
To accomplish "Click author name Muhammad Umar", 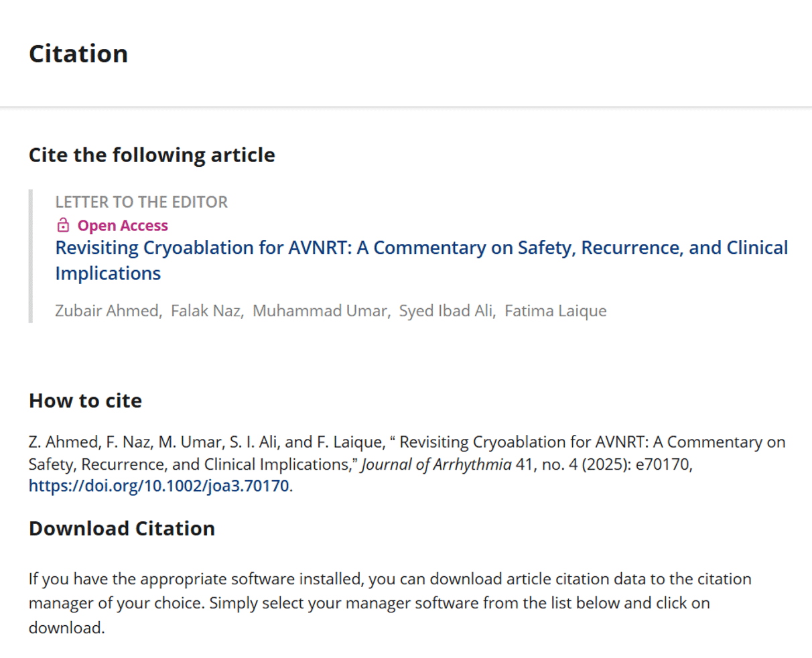I will click(x=320, y=311).
